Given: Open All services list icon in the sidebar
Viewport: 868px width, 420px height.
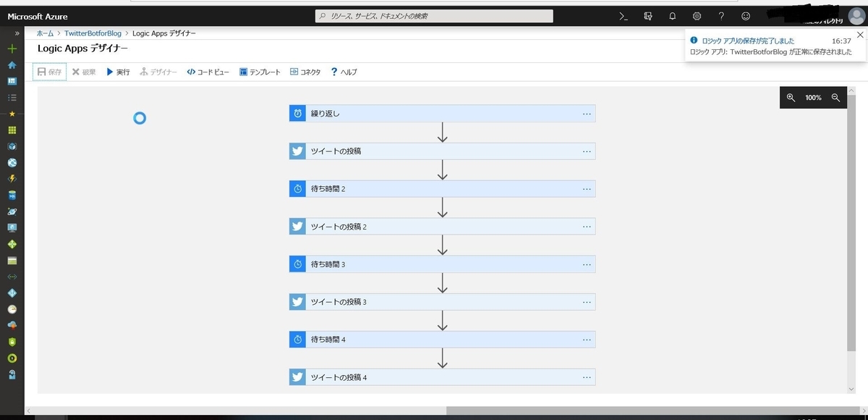Looking at the screenshot, I should tap(12, 97).
